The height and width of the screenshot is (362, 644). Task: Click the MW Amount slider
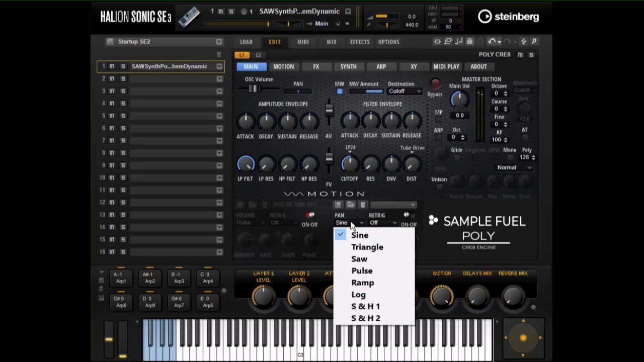tap(366, 92)
